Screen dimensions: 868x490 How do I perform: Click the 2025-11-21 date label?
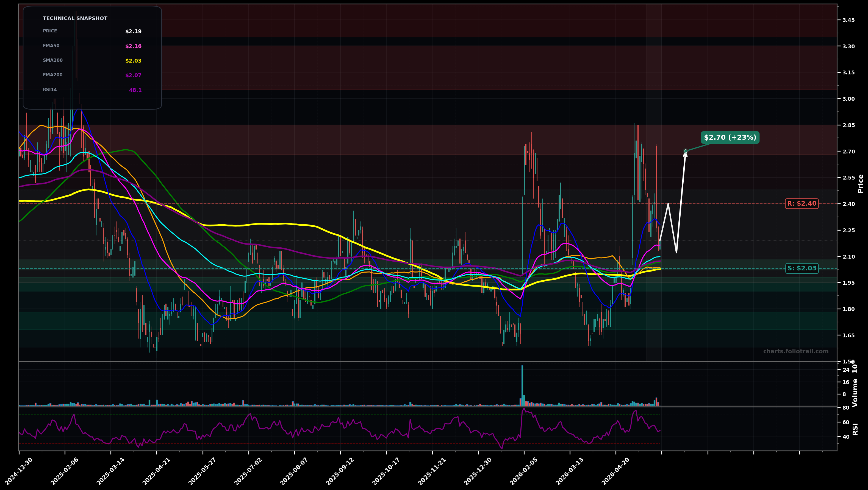coord(432,471)
